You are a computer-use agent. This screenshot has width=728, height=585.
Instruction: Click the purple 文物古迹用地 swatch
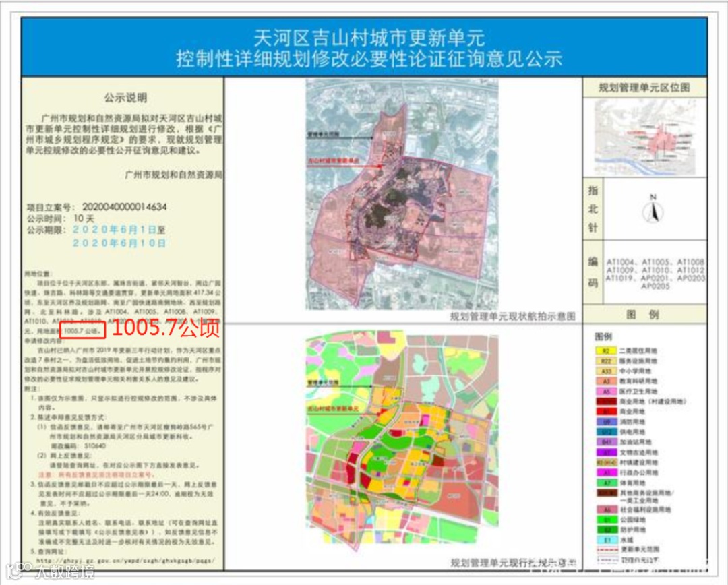click(x=606, y=452)
